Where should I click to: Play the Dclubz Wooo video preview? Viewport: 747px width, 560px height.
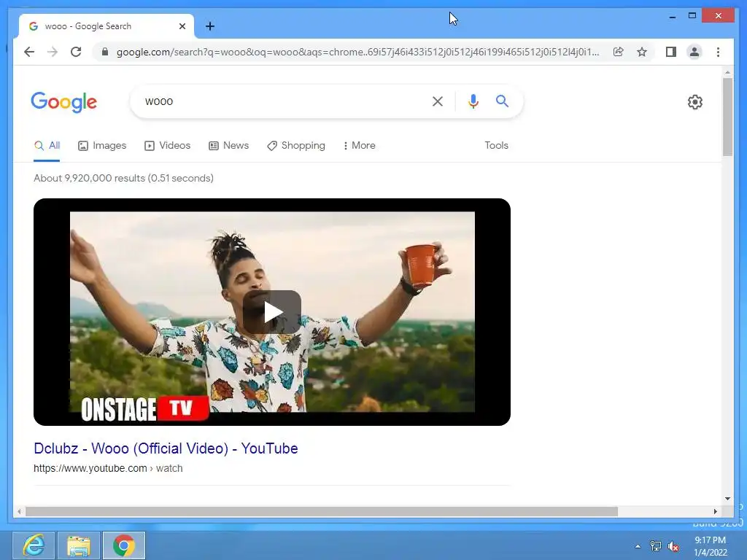pyautogui.click(x=272, y=312)
